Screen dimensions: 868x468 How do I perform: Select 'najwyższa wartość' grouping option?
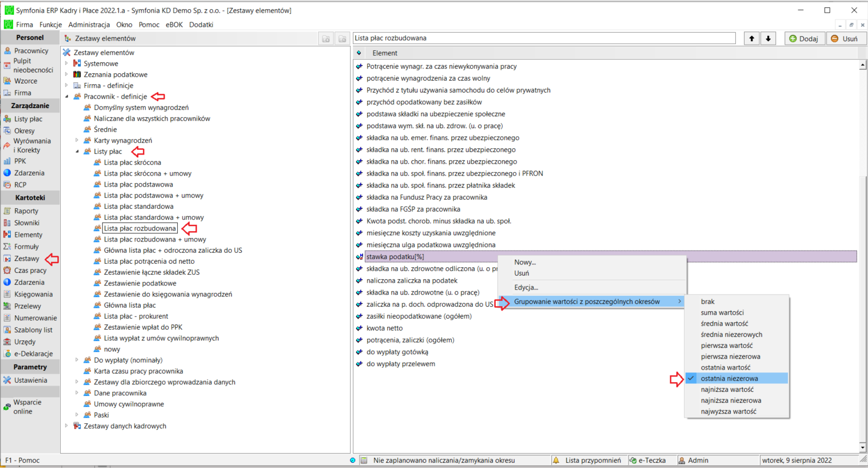(x=737, y=411)
